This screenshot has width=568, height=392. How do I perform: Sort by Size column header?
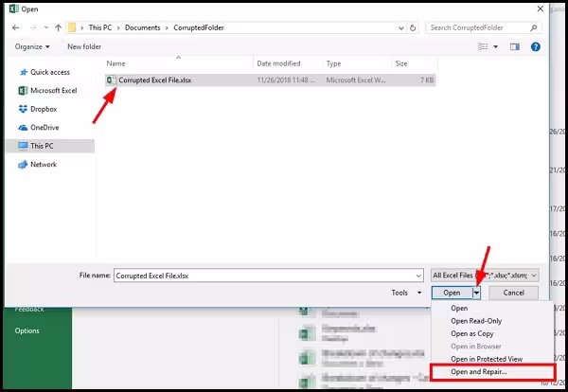coord(401,63)
